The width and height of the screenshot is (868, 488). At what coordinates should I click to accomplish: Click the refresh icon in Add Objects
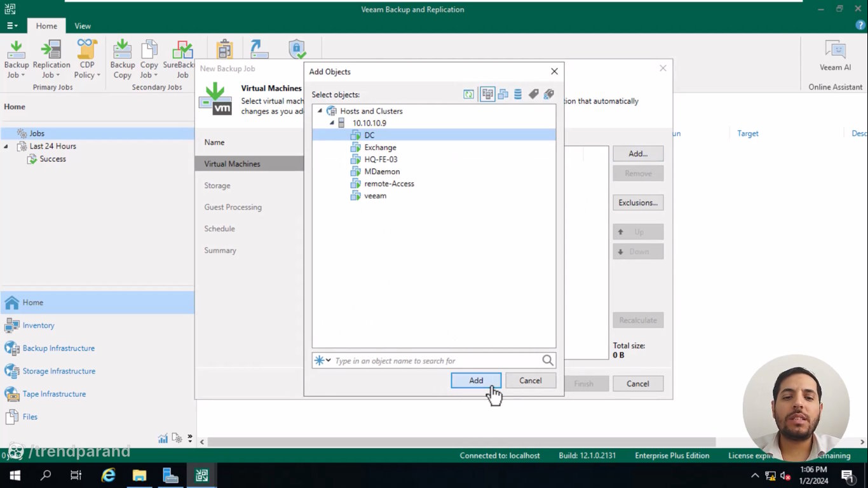468,95
